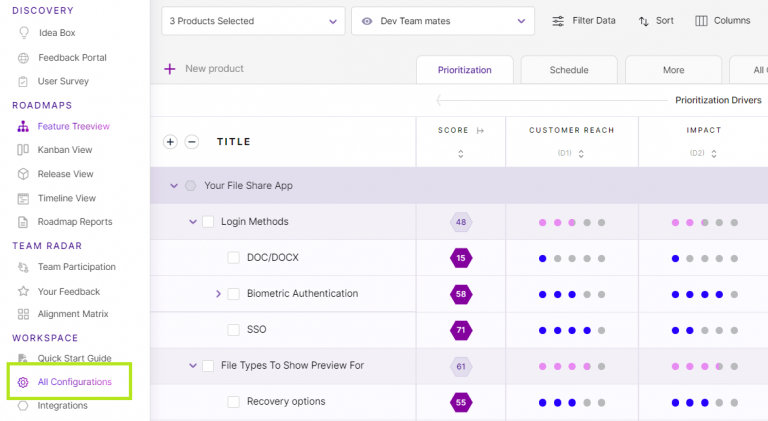Open Kanban View in roadmaps

pos(64,150)
